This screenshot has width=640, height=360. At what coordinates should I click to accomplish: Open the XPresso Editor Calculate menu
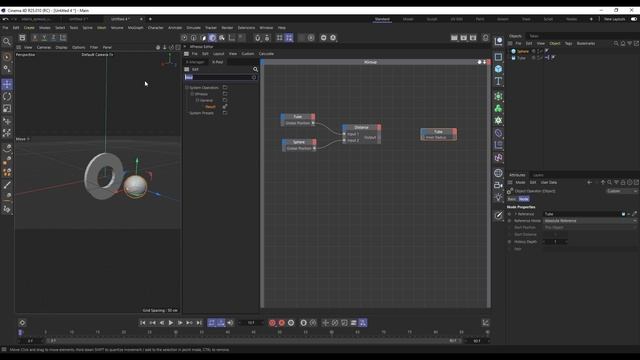pyautogui.click(x=266, y=53)
